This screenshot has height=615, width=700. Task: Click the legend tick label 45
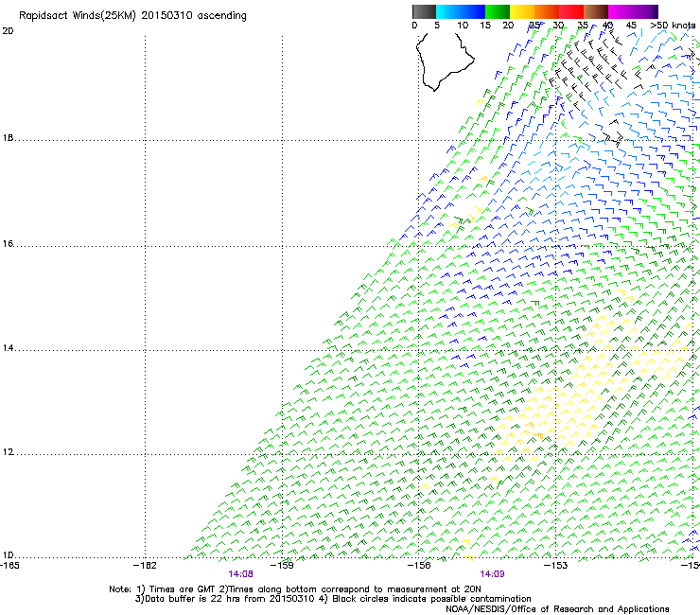631,26
